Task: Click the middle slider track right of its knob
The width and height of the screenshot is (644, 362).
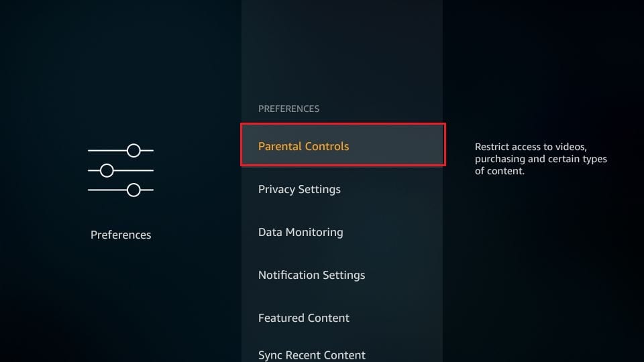Action: 134,170
